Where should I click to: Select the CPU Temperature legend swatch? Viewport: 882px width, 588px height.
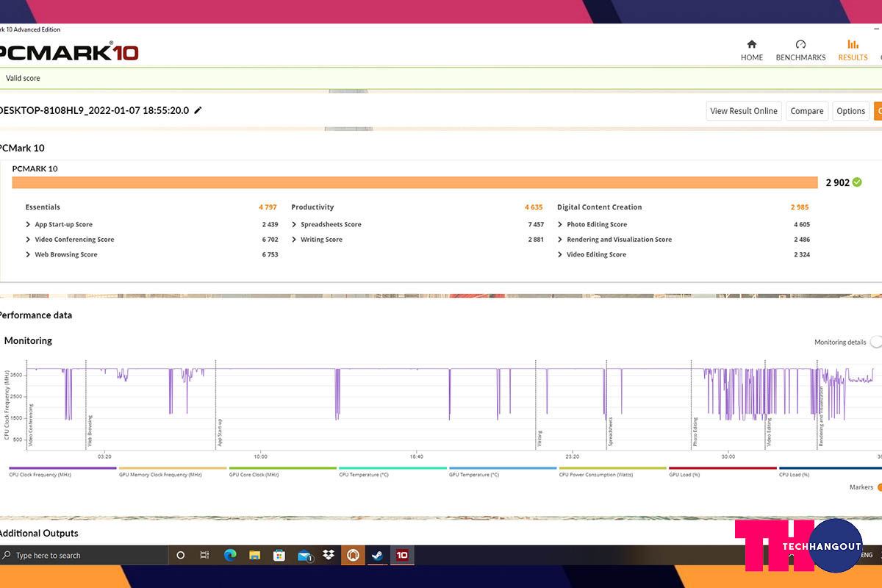click(392, 468)
